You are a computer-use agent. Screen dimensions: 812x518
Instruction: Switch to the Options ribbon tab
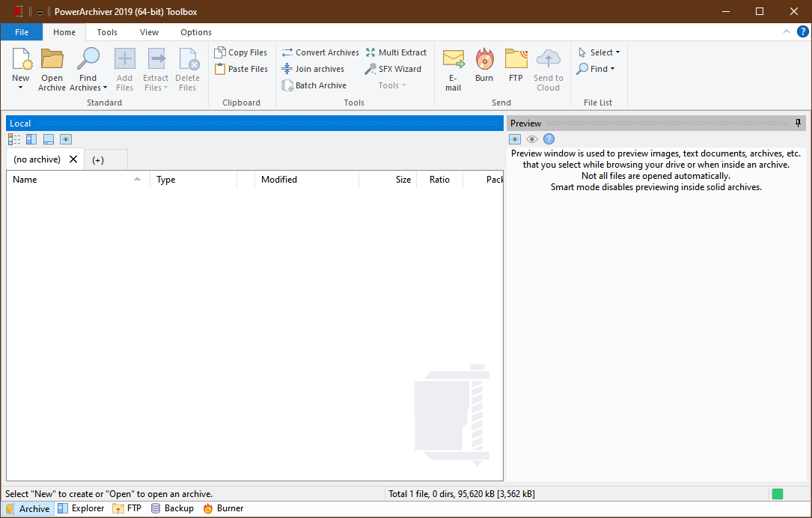(196, 32)
